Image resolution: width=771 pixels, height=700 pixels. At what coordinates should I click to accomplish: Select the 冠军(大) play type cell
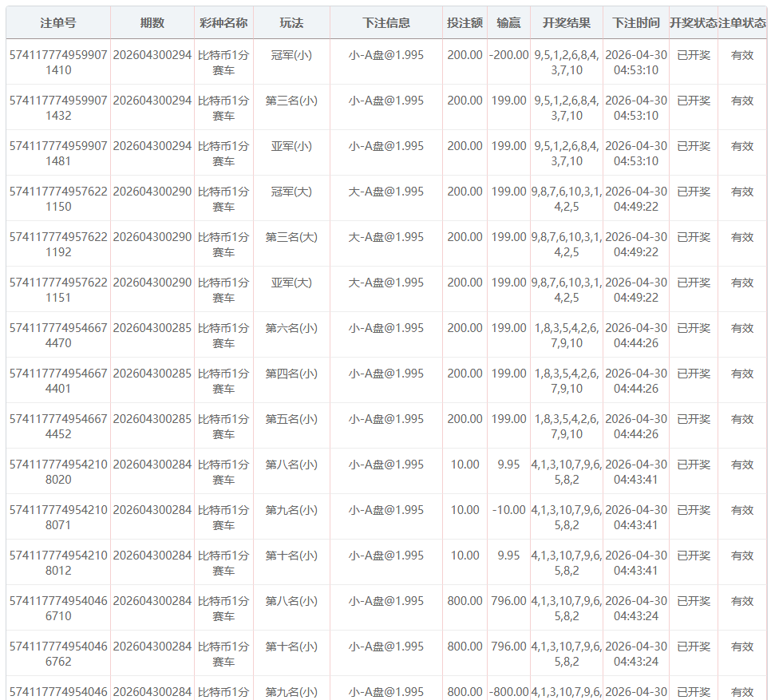(291, 192)
